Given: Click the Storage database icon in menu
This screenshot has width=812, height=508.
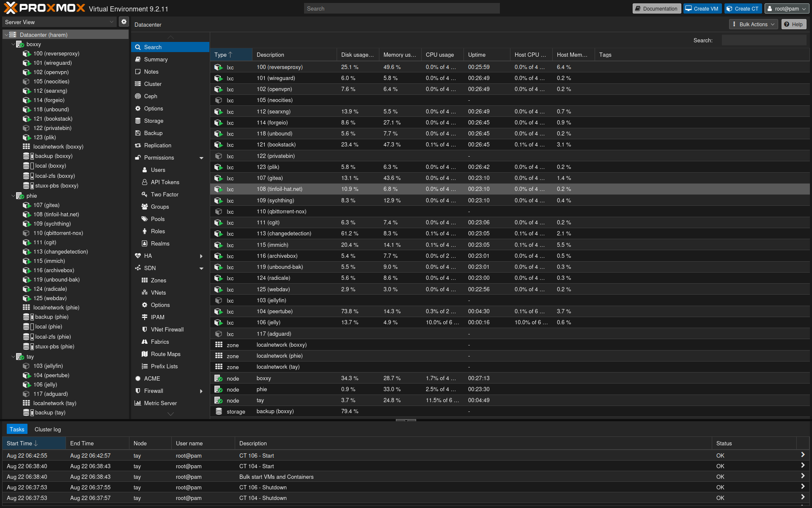Looking at the screenshot, I should click(138, 121).
